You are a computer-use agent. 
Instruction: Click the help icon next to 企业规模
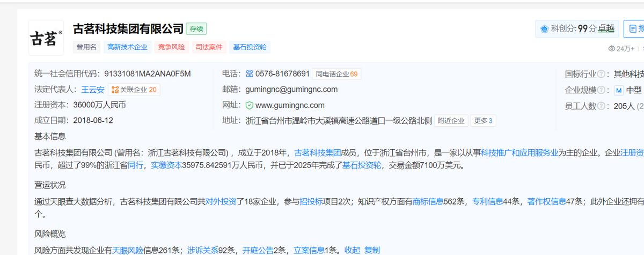(601, 90)
